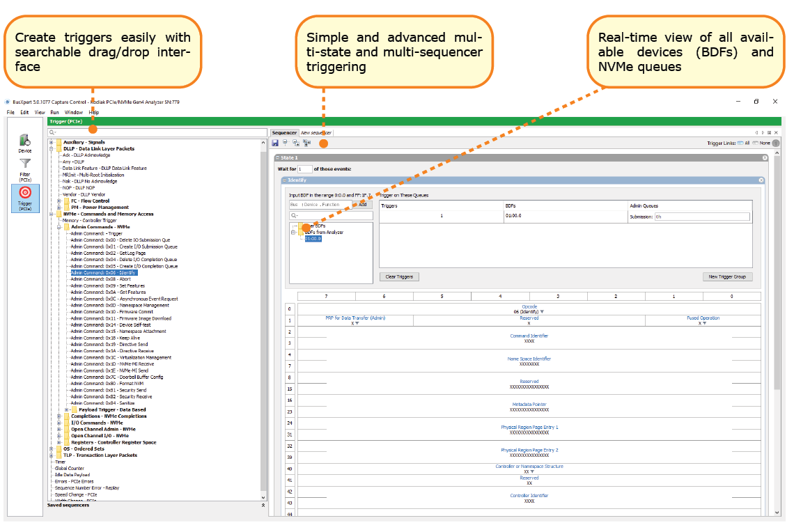Expand the PM - Power Management node

point(59,207)
